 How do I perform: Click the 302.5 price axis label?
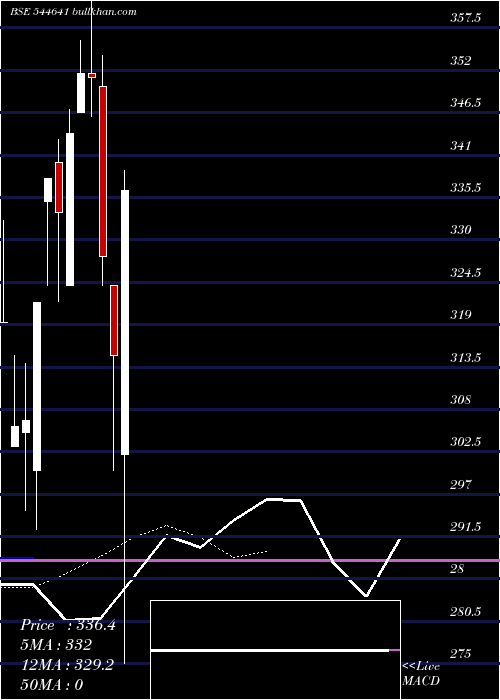coord(466,442)
